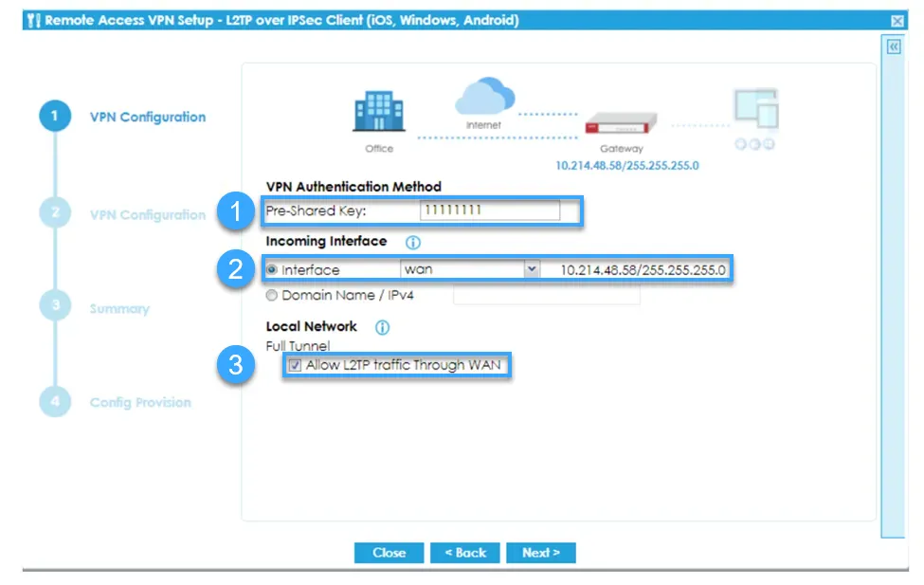The image size is (924, 585).
Task: Collapse side panel with double-arrow icon
Action: pyautogui.click(x=893, y=47)
